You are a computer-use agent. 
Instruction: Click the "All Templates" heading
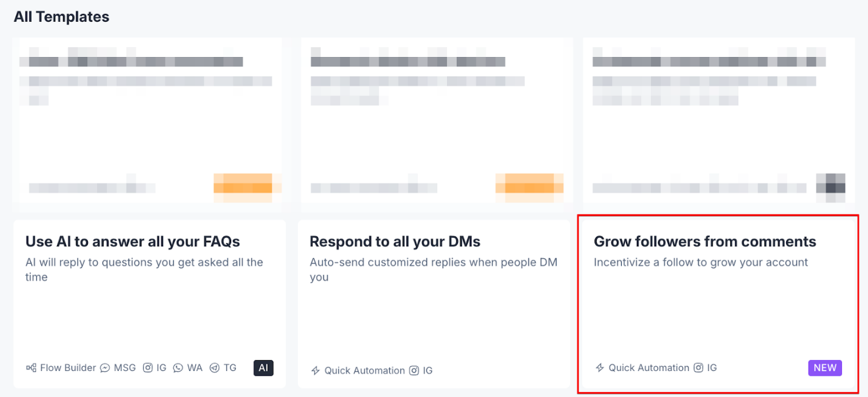[x=61, y=17]
